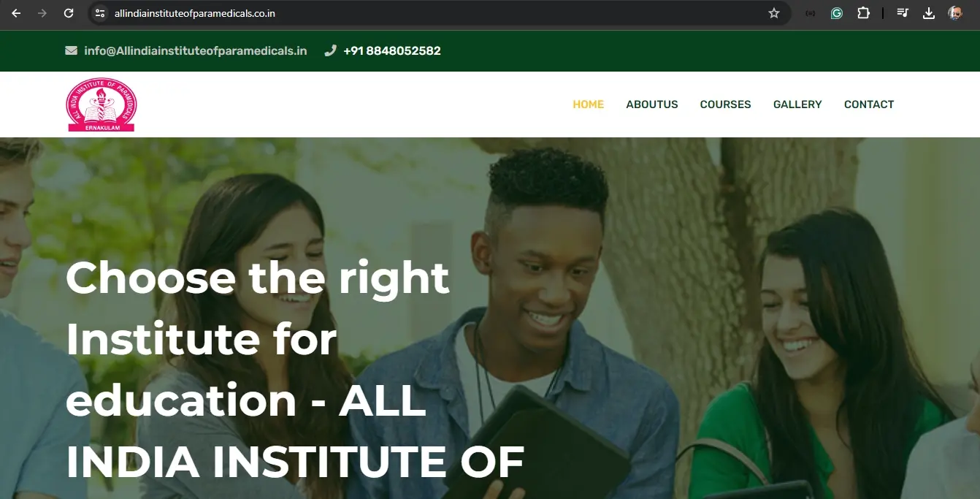Viewport: 980px width, 499px height.
Task: Bookmark this page with the star icon
Action: tap(774, 13)
